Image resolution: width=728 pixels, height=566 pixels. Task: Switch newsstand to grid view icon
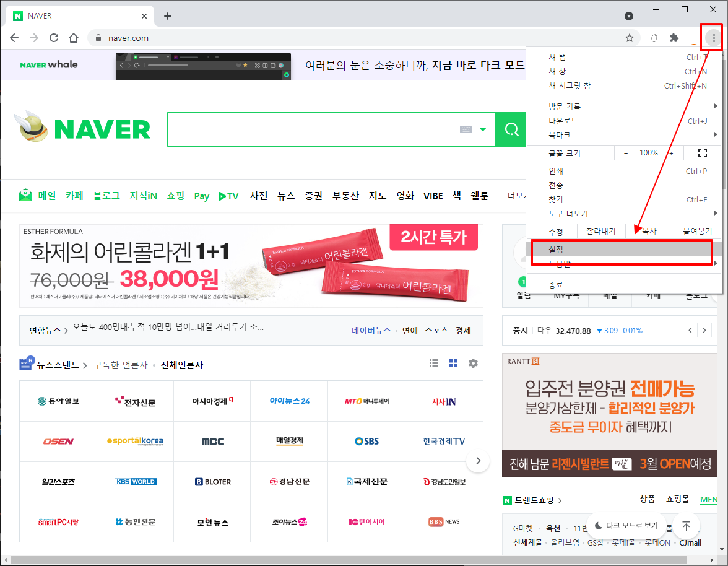[x=454, y=363]
